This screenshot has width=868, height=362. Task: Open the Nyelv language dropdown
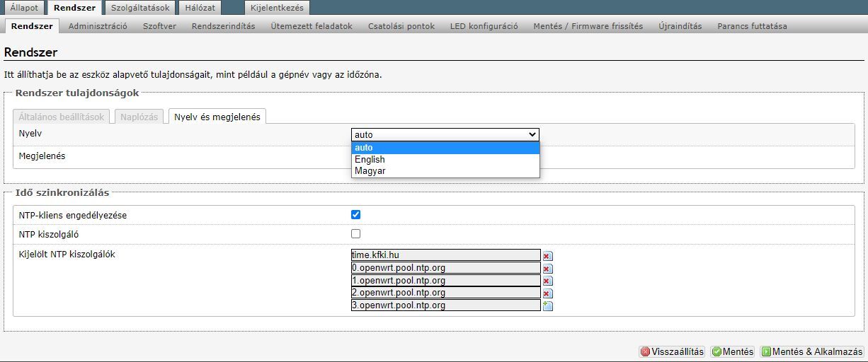pyautogui.click(x=445, y=134)
